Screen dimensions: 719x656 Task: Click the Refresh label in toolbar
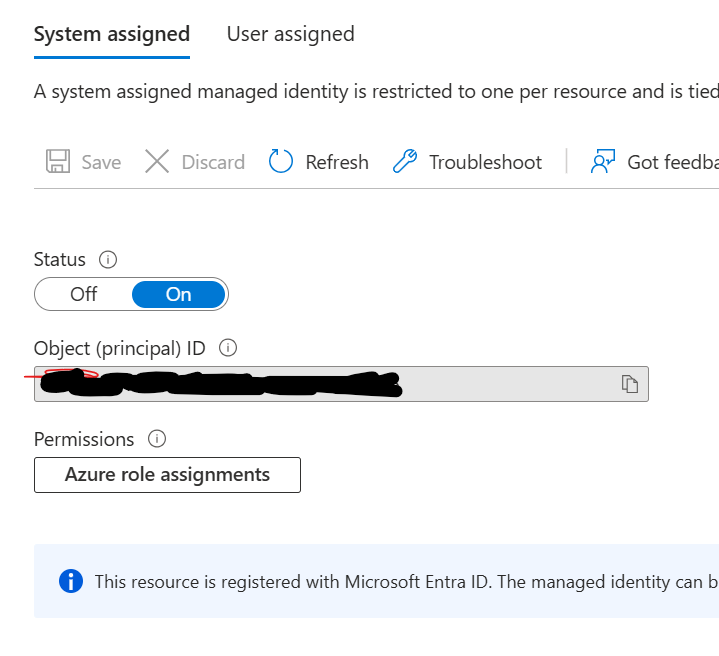(337, 162)
